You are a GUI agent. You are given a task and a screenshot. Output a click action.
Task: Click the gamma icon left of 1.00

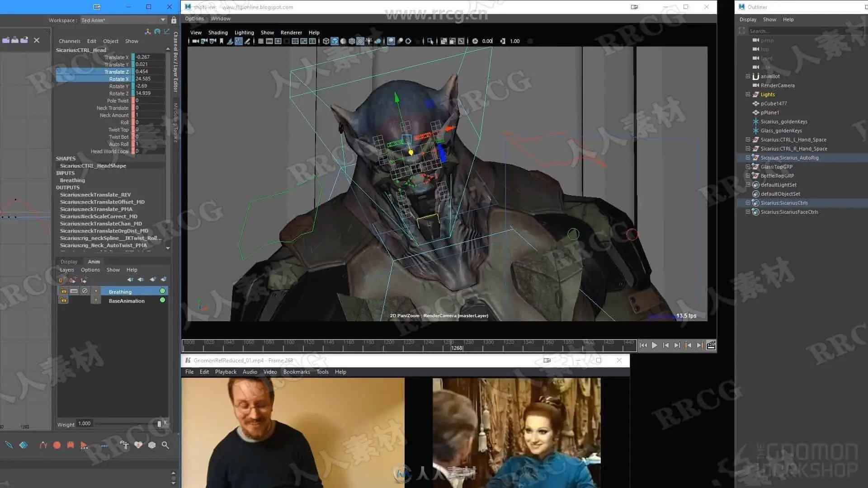(503, 41)
